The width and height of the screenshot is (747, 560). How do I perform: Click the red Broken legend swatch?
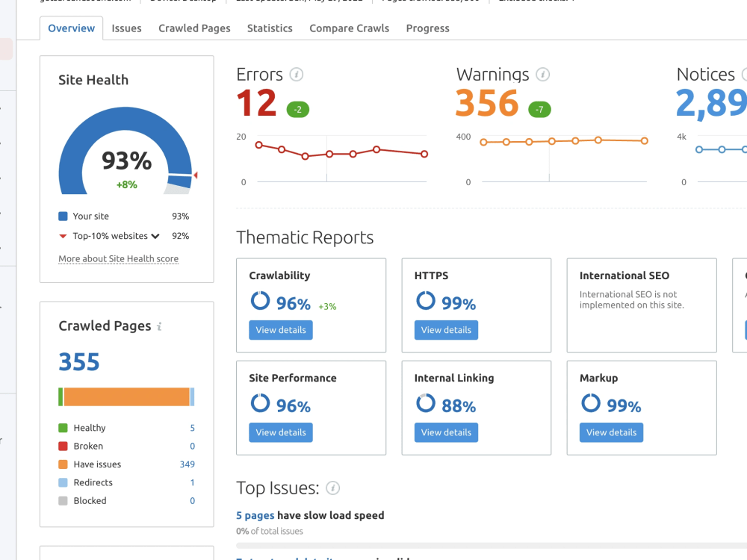(x=63, y=447)
